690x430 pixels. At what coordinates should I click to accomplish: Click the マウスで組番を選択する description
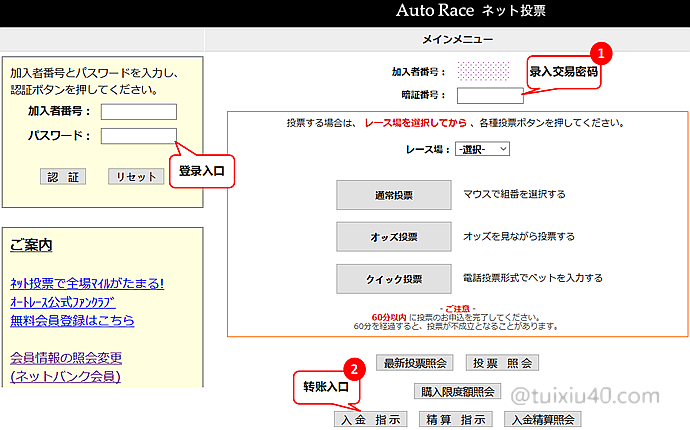tap(514, 194)
